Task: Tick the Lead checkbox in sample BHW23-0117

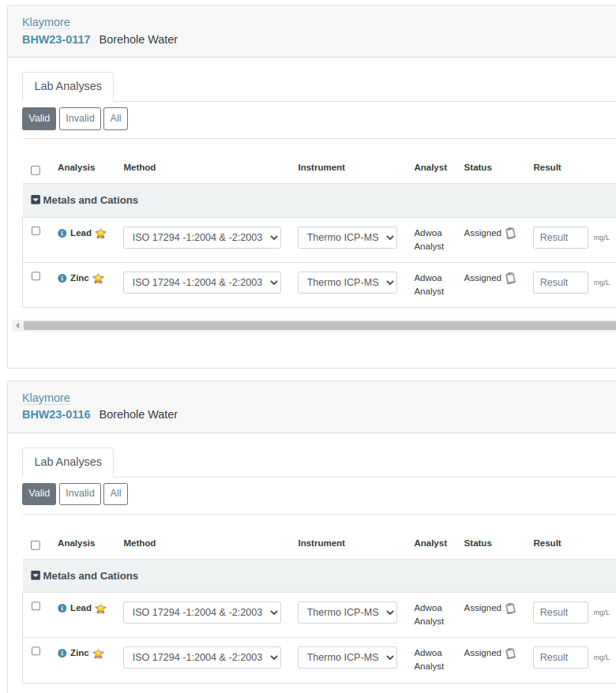Action: coord(36,231)
